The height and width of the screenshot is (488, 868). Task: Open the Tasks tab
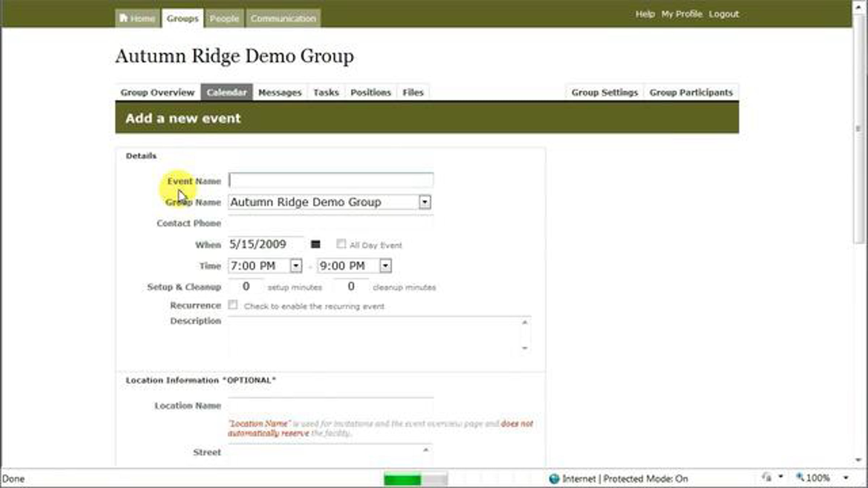326,93
